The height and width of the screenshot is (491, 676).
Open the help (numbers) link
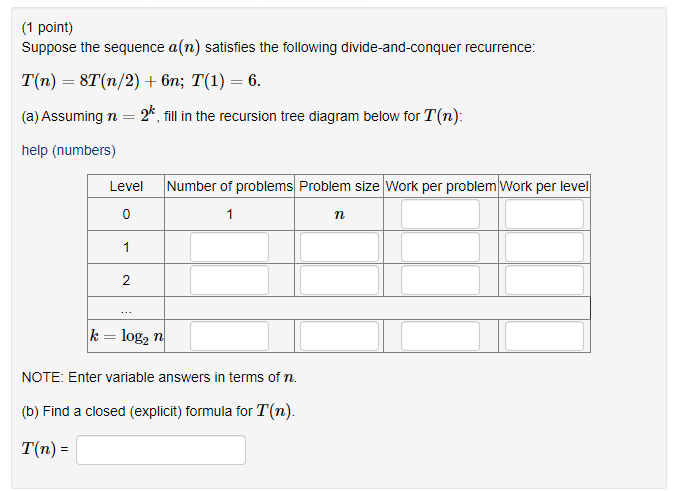(69, 150)
